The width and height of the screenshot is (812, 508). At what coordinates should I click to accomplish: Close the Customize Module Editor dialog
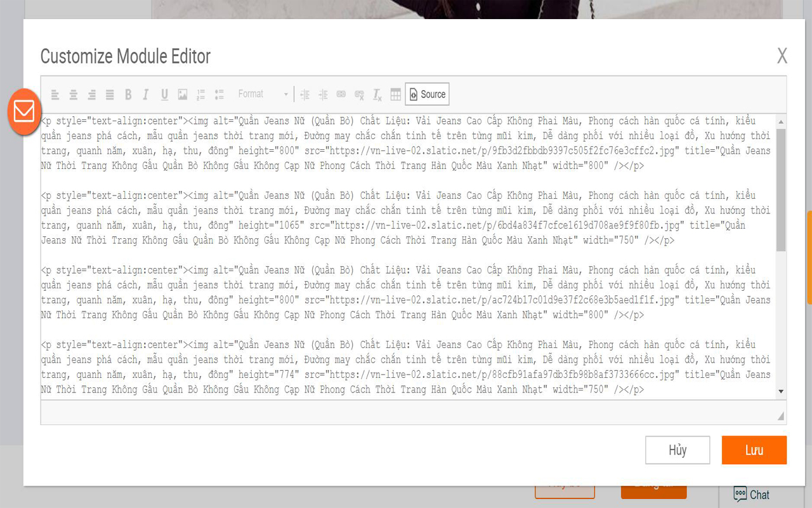[782, 56]
